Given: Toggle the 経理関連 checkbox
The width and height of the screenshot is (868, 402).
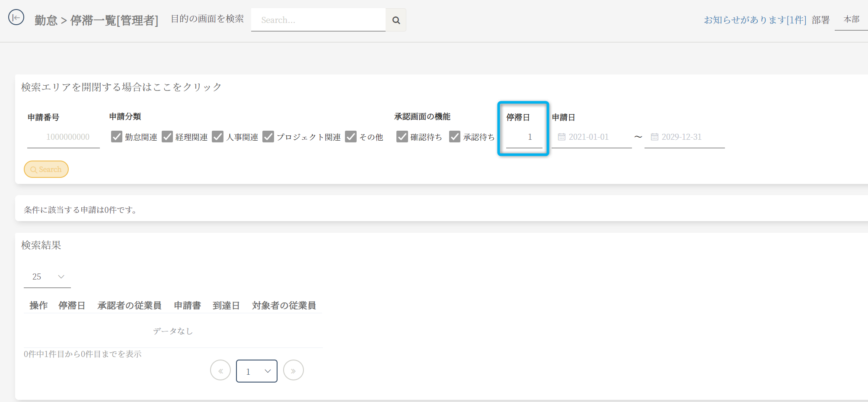Looking at the screenshot, I should coord(167,137).
